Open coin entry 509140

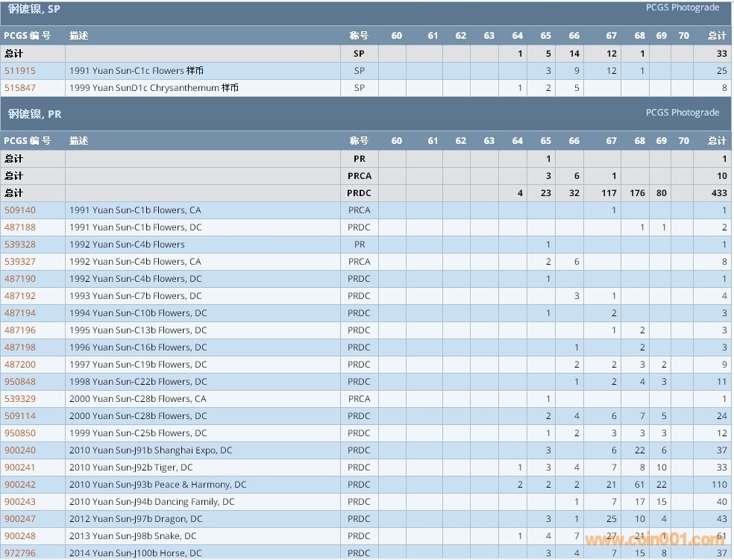[20, 210]
